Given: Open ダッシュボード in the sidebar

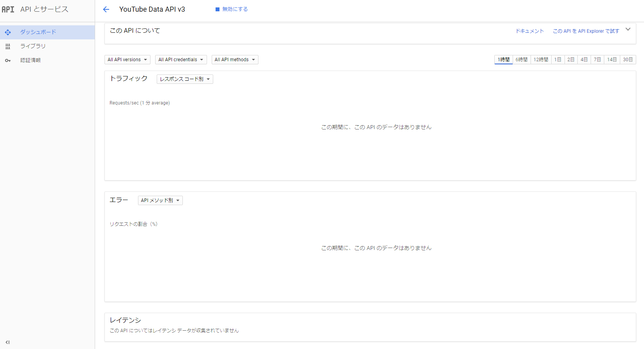Looking at the screenshot, I should [x=47, y=32].
